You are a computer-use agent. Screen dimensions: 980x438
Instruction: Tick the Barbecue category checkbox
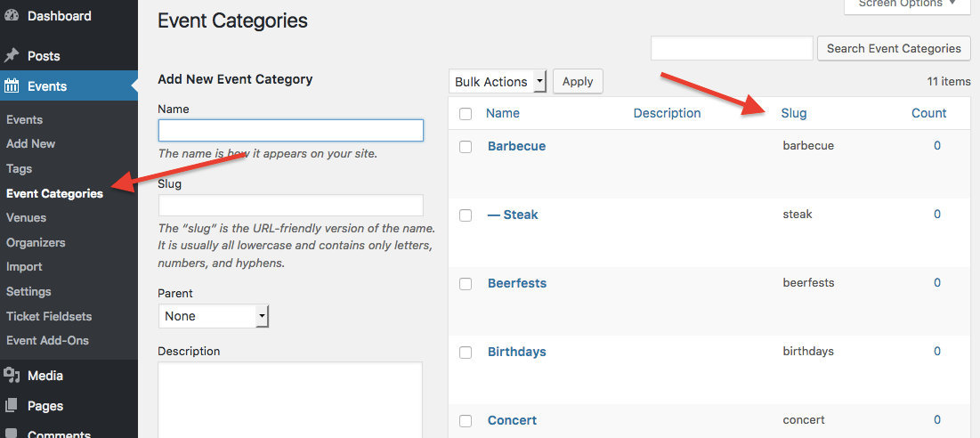click(466, 147)
